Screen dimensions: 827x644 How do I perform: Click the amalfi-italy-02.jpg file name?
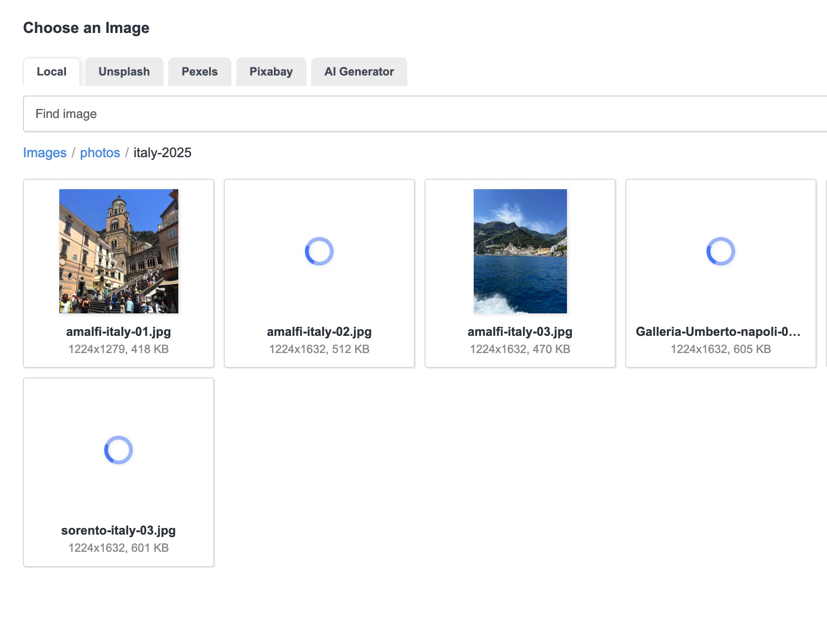pyautogui.click(x=319, y=332)
